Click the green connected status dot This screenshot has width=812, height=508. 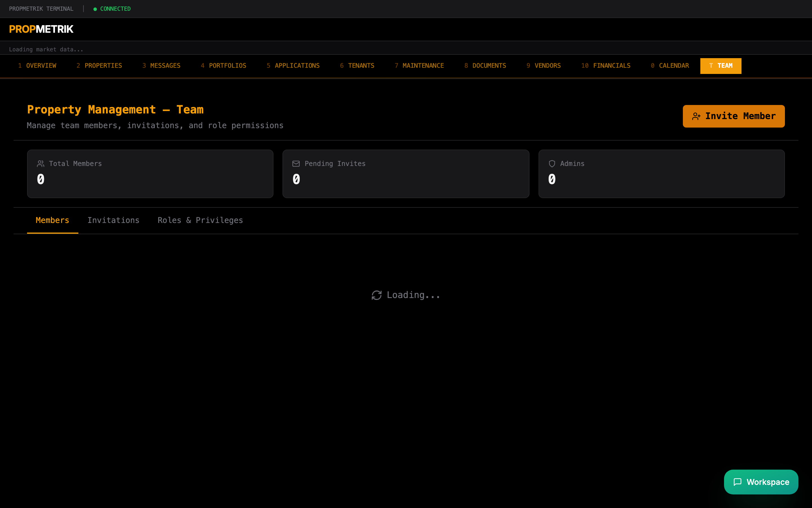(x=95, y=9)
